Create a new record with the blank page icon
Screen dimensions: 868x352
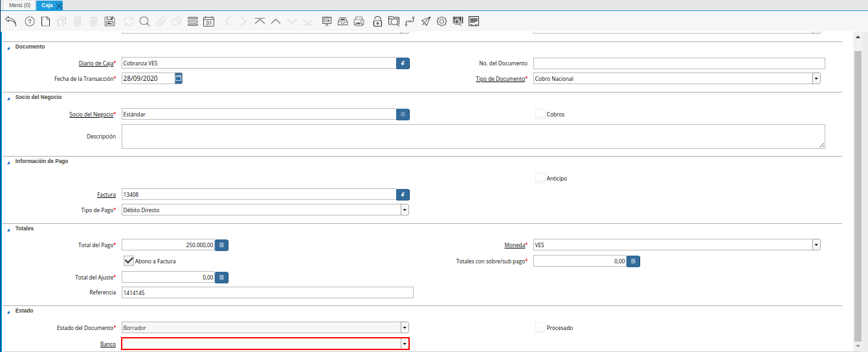45,21
